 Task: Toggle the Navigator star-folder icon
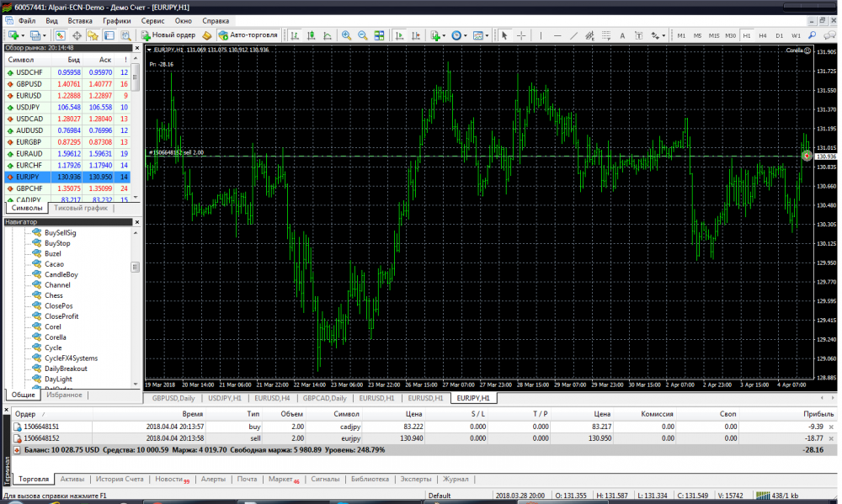(93, 35)
